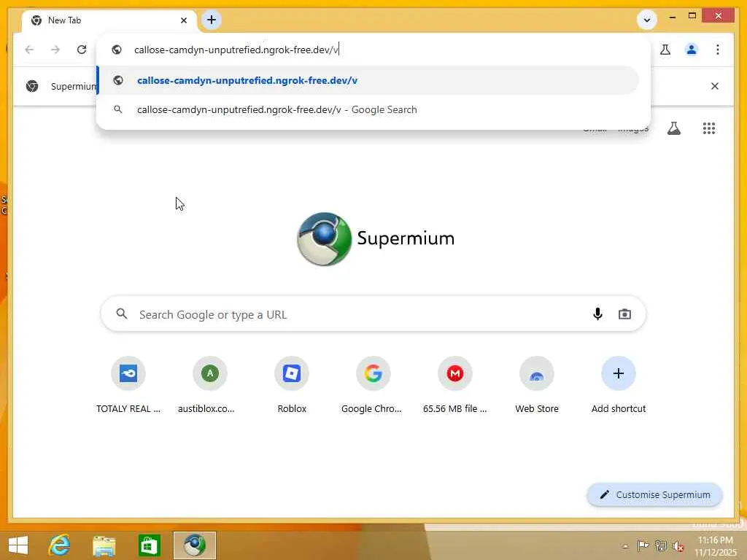
Task: Reload the page with the refresh icon
Action: coord(82,50)
